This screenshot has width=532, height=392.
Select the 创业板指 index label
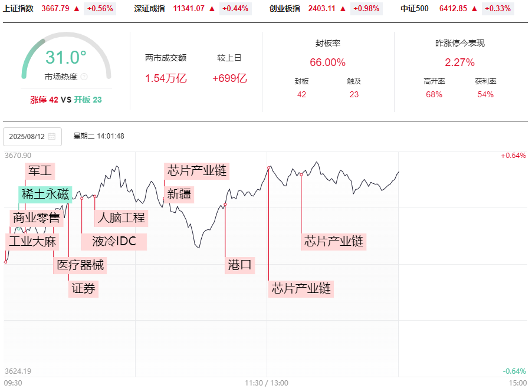285,9
